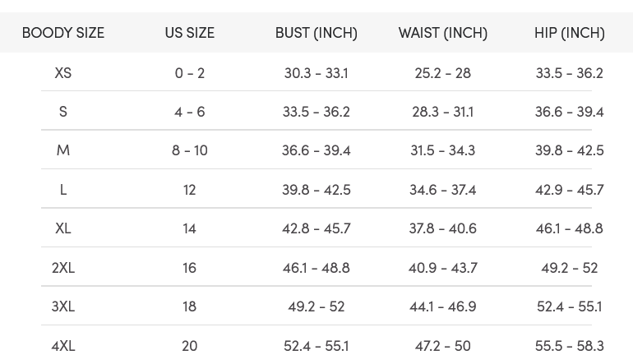633x364 pixels.
Task: Click the WAIST (INCH) column header
Action: [443, 33]
